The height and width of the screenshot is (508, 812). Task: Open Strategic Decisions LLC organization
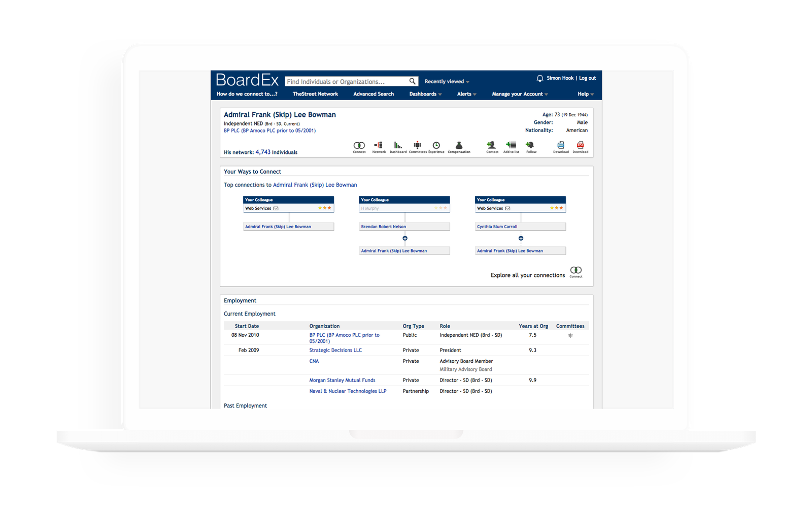click(x=335, y=350)
